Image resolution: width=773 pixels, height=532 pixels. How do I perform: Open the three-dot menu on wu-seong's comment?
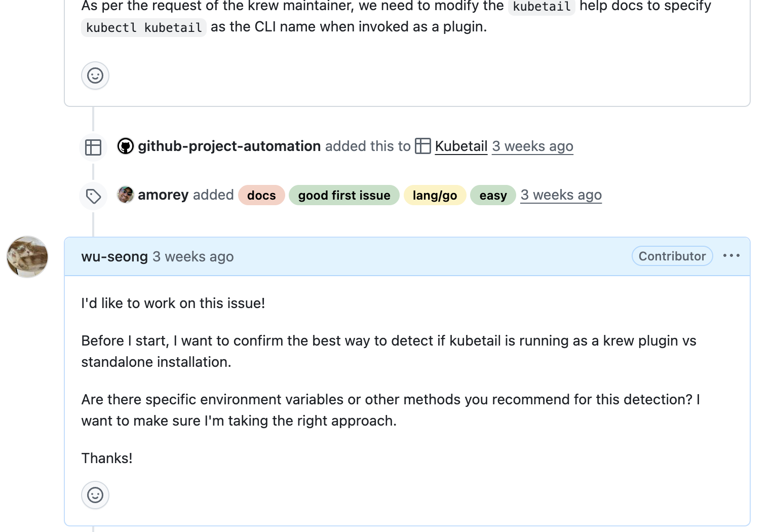click(731, 256)
